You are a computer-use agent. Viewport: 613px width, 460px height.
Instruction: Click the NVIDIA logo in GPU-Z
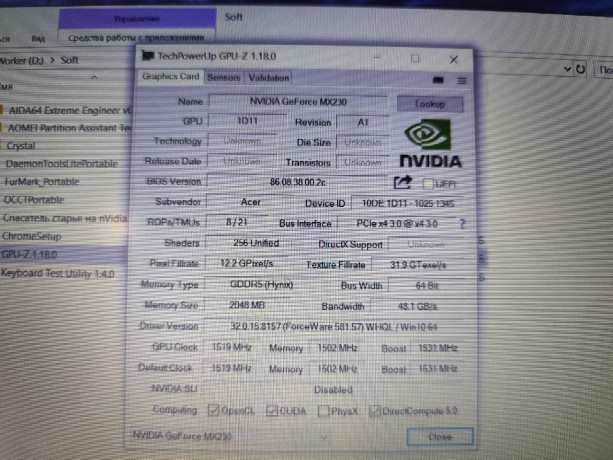click(x=430, y=143)
